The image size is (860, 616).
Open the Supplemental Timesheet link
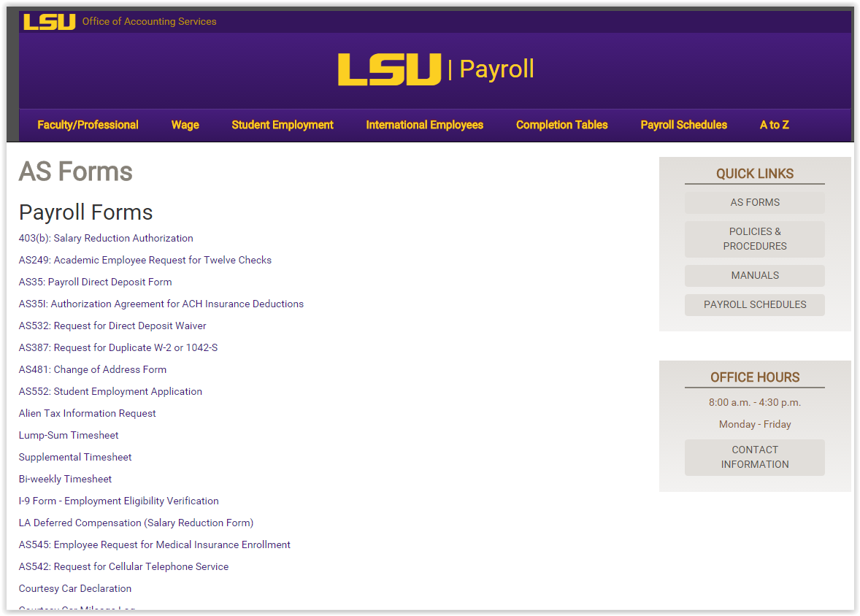[x=75, y=458]
